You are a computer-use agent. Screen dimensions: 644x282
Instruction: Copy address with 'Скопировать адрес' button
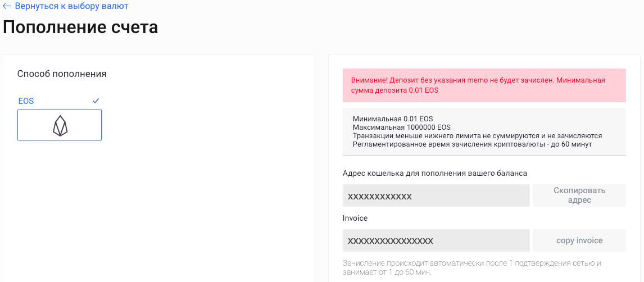579,195
